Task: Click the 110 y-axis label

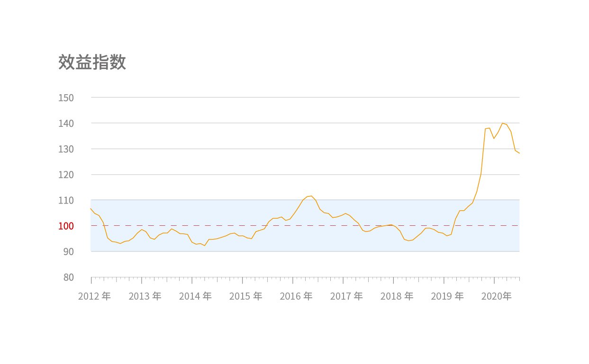Action: click(x=66, y=201)
